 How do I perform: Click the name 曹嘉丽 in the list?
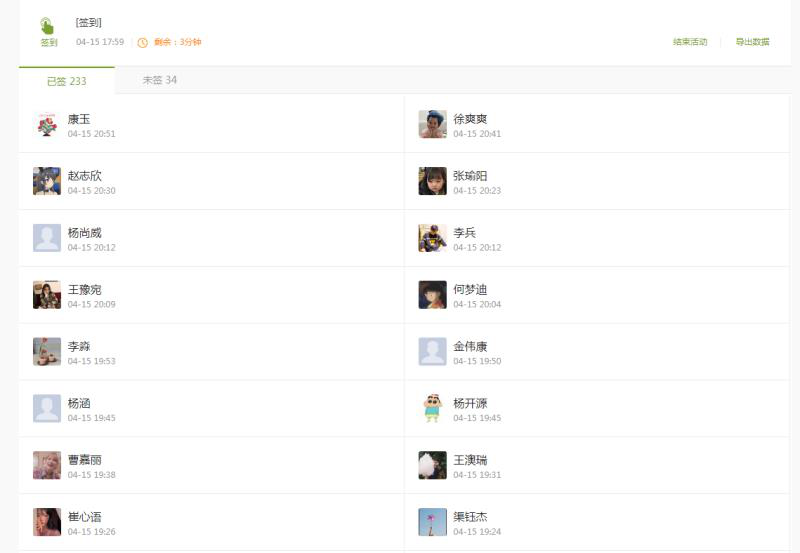point(85,460)
